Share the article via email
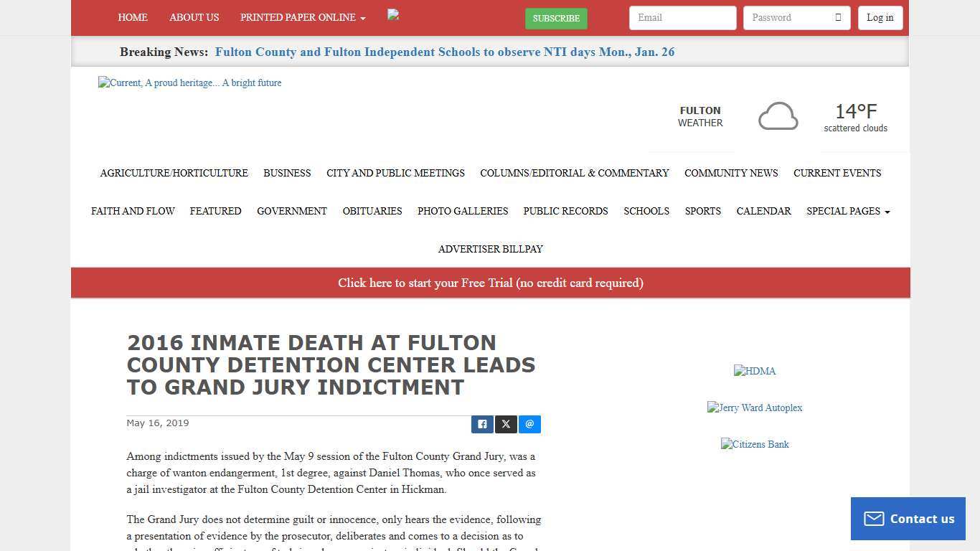980x551 pixels. click(x=529, y=424)
